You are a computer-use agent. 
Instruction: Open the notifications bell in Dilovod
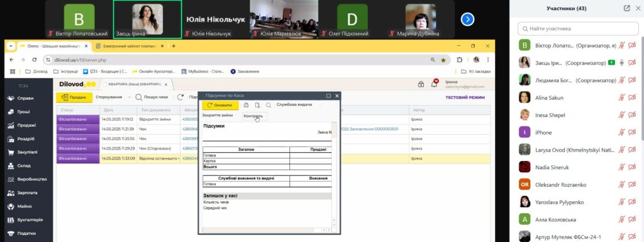coord(434,84)
